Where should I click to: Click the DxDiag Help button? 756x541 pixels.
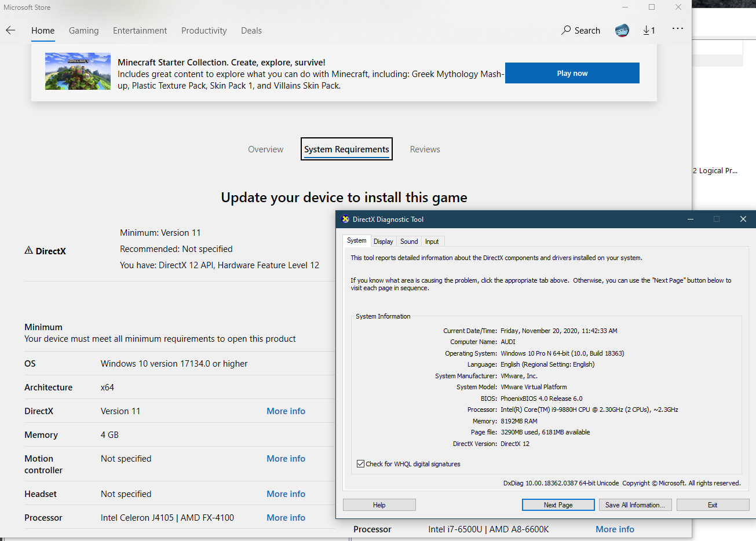(379, 505)
